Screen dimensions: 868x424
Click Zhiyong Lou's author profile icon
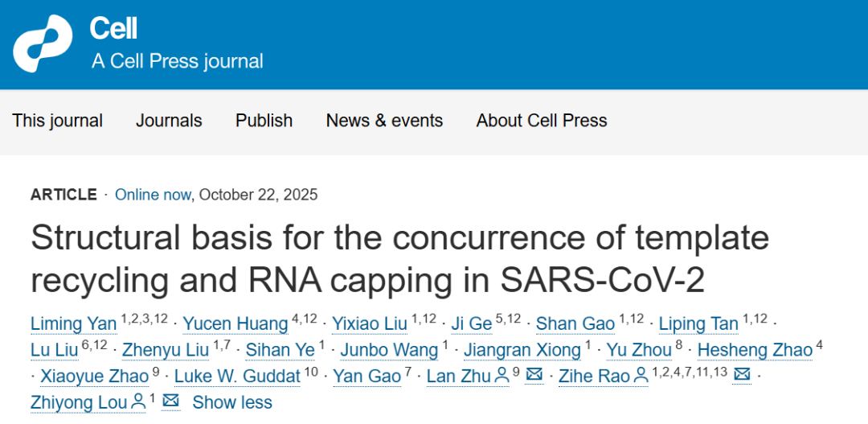138,401
